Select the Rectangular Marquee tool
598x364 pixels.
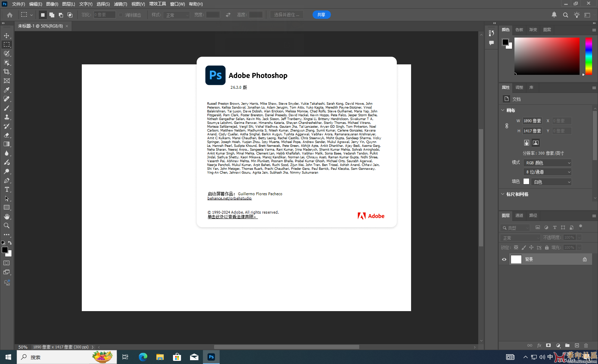pos(7,45)
